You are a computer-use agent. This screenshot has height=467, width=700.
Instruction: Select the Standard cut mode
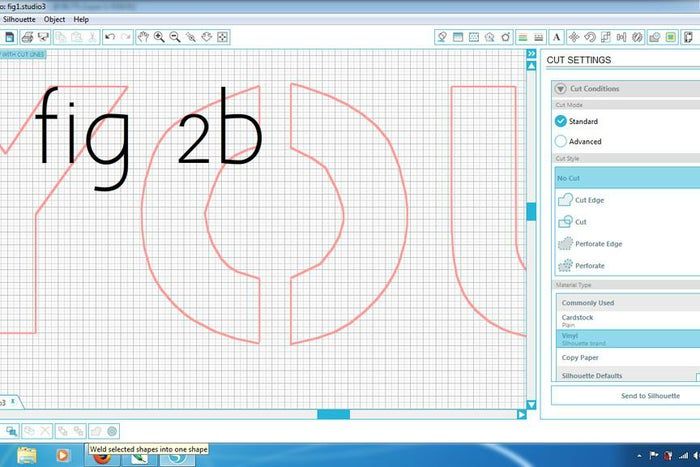point(561,121)
